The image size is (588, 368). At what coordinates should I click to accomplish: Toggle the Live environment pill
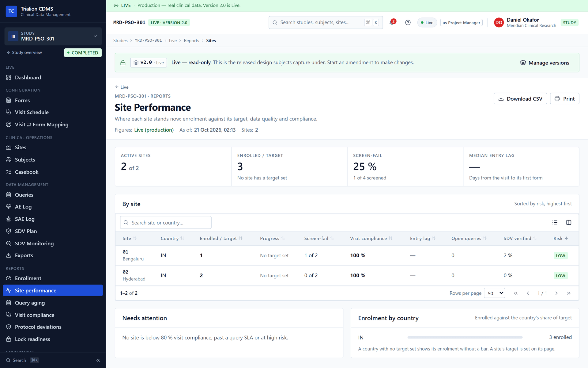click(427, 23)
